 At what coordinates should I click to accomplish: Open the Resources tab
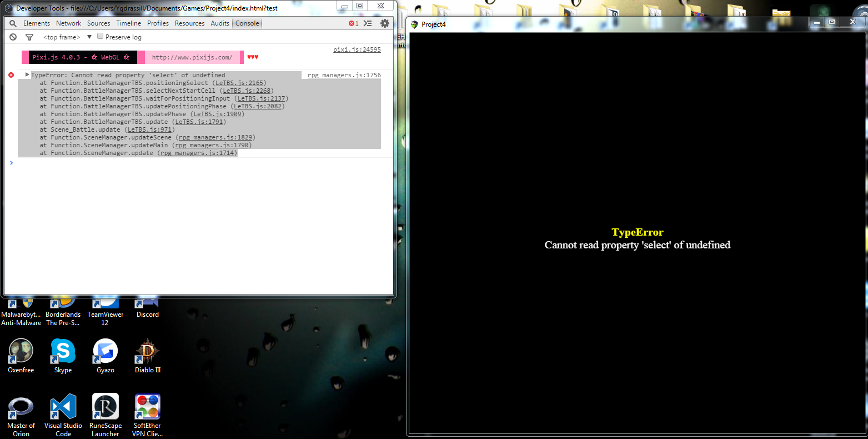[190, 23]
